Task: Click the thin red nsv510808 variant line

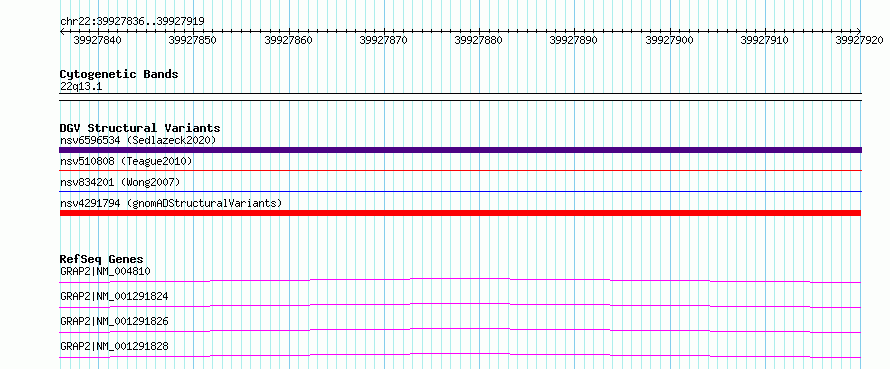Action: pos(460,170)
